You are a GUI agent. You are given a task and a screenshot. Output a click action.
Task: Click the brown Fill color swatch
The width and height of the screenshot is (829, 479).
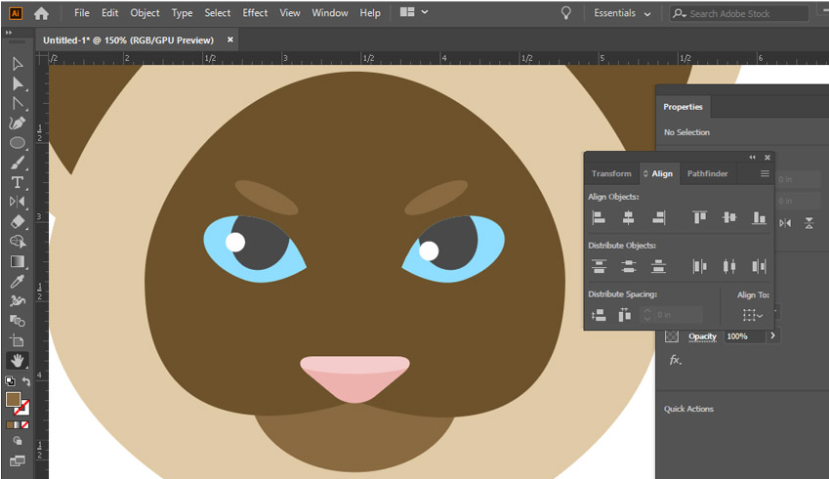(13, 400)
